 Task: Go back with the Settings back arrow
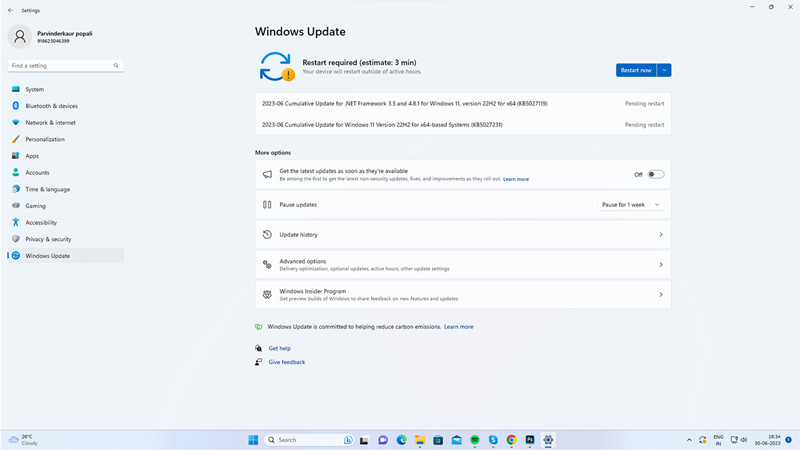[11, 10]
